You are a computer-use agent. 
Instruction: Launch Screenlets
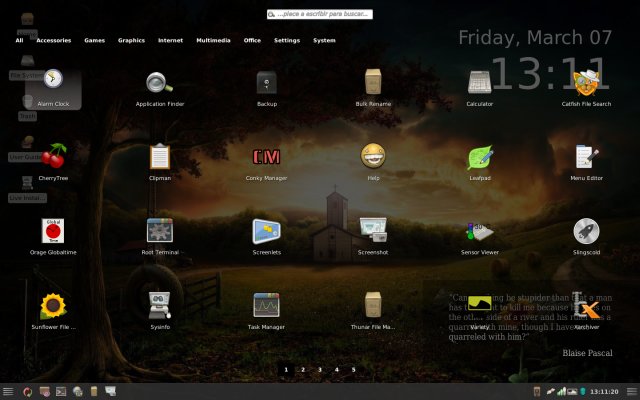pos(267,237)
